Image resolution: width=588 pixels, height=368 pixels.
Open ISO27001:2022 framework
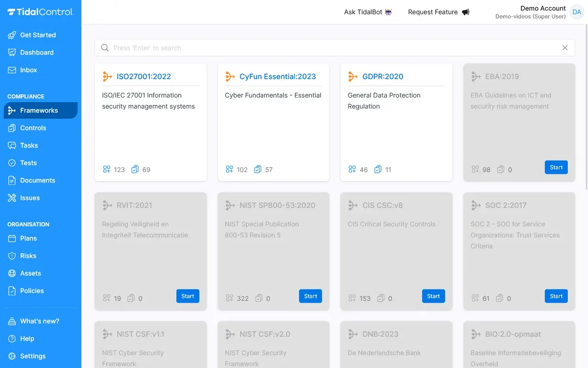pyautogui.click(x=144, y=77)
